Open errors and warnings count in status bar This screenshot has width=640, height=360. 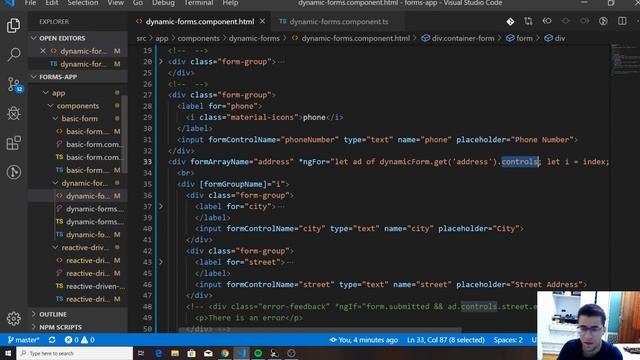coord(80,340)
